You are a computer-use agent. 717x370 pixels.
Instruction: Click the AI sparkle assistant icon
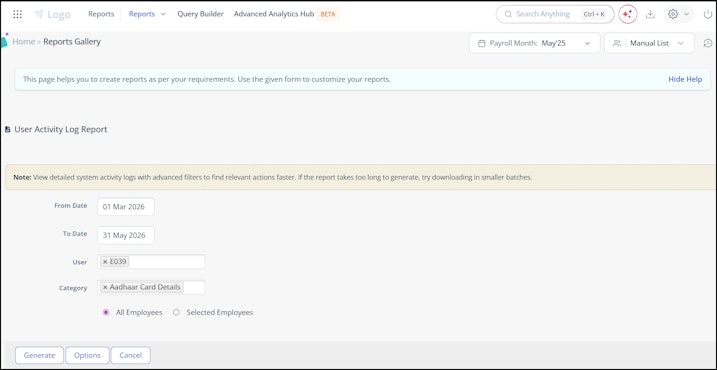coord(627,14)
